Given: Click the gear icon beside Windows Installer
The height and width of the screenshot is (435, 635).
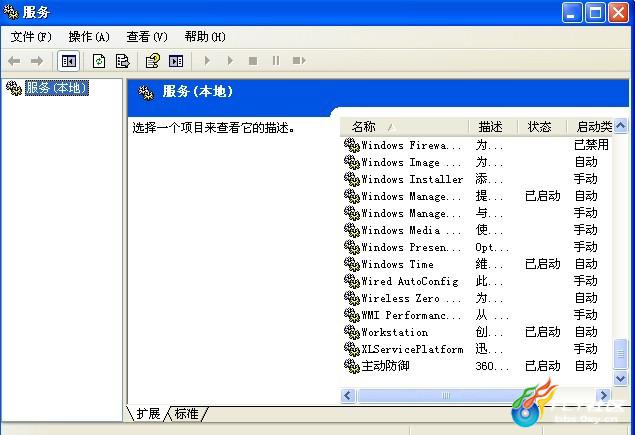Looking at the screenshot, I should pyautogui.click(x=352, y=179).
